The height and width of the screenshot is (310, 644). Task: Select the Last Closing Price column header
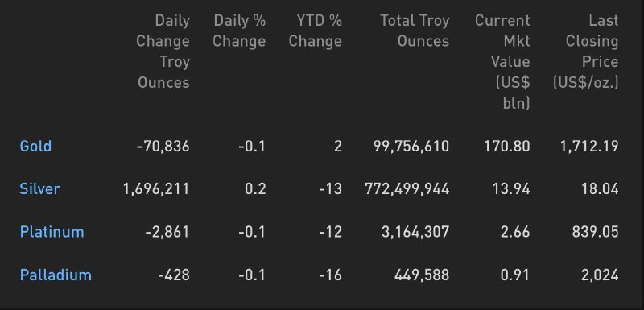point(586,52)
